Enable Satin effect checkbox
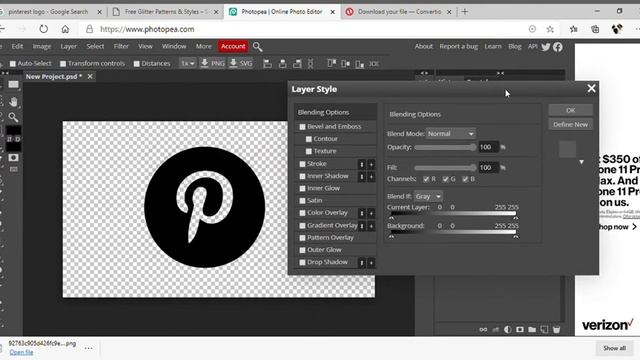640x360 pixels. click(x=302, y=201)
